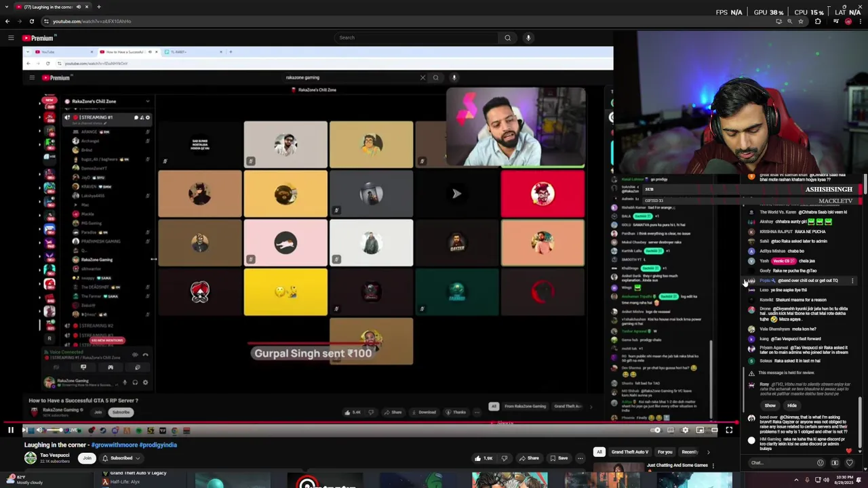Select the red avatar Discord participant tile
The image size is (868, 488).
[542, 194]
